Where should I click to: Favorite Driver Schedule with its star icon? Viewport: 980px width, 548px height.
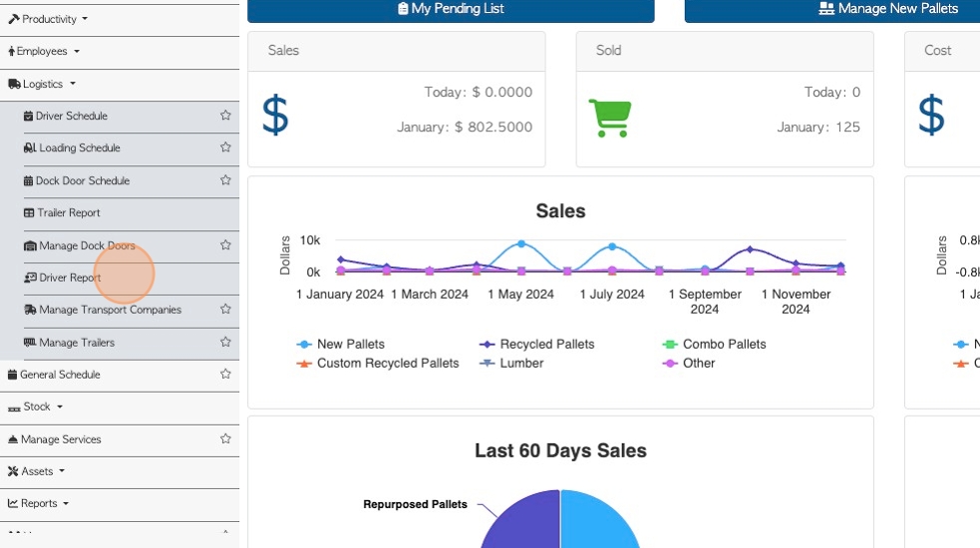tap(225, 115)
